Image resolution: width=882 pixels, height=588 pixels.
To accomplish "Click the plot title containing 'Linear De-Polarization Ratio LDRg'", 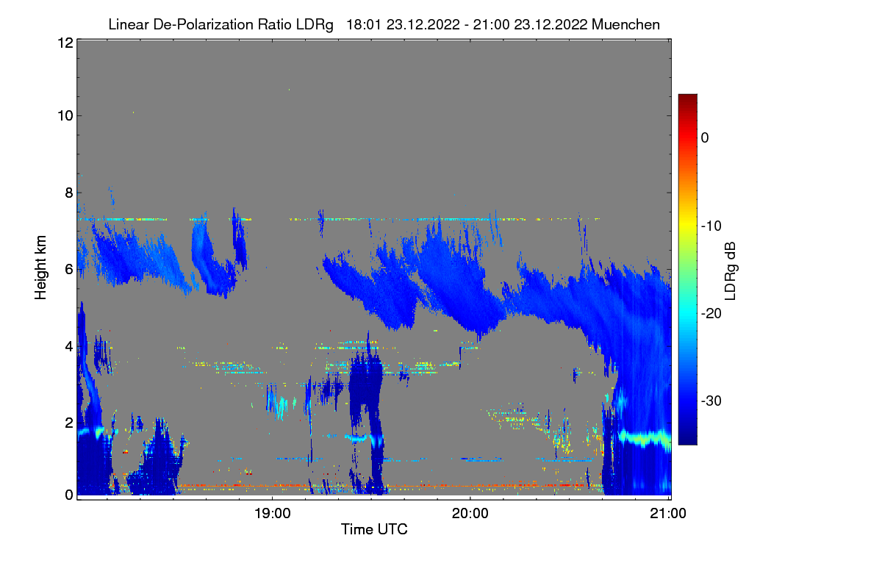I will point(384,24).
